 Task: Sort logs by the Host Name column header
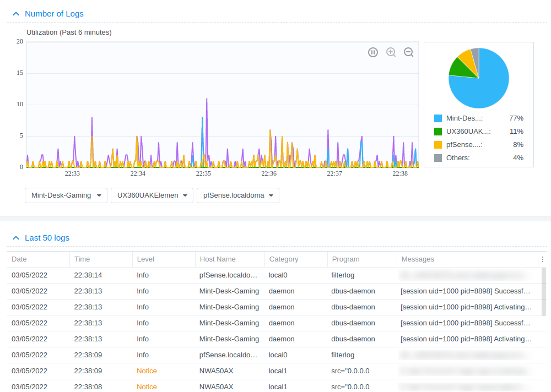(x=230, y=259)
